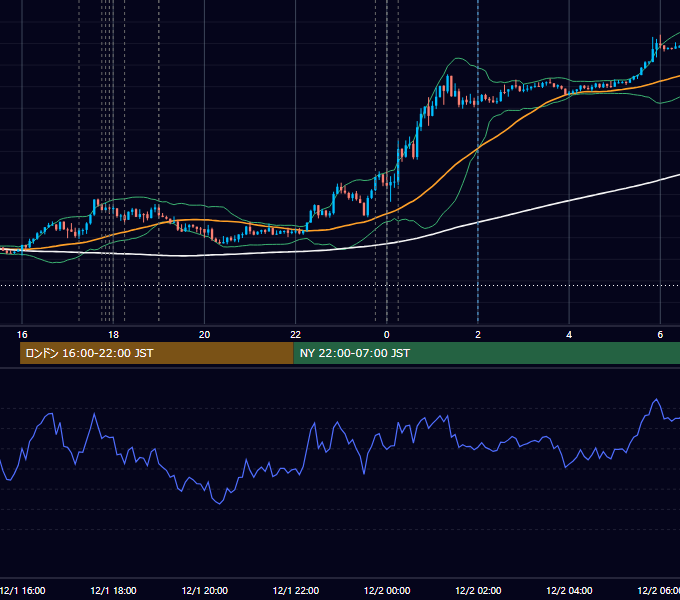Screen dimensions: 680x600
Task: Click the 12/1 18:00 date label
Action: point(113,591)
